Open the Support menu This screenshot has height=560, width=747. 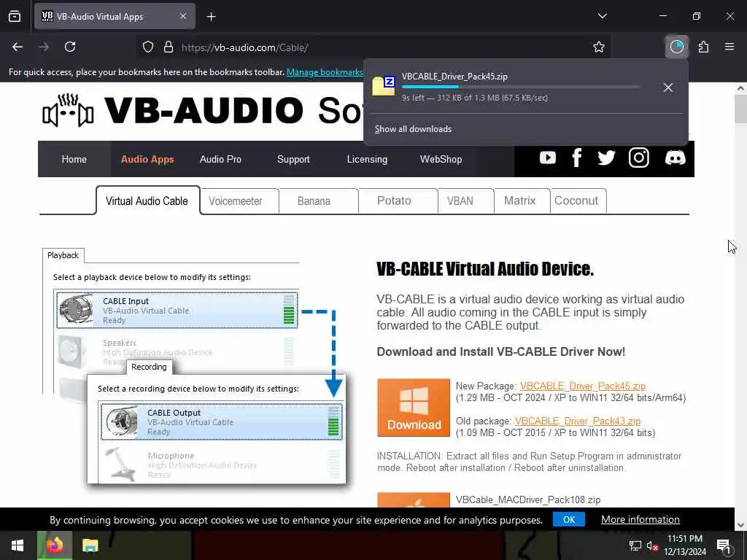(293, 160)
